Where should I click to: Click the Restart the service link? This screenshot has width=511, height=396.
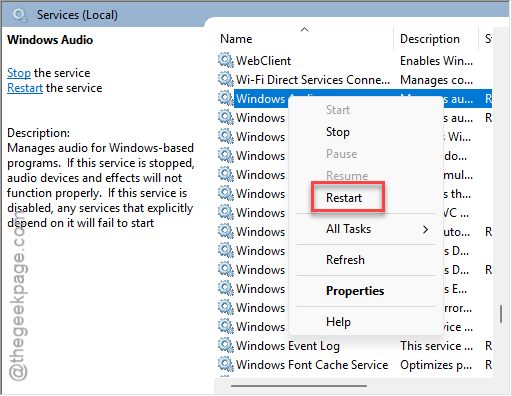25,88
